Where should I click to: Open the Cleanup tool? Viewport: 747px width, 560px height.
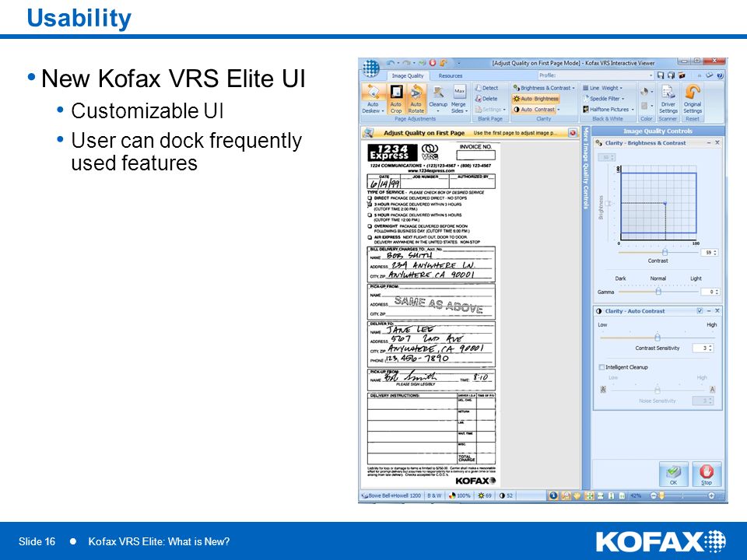click(438, 99)
